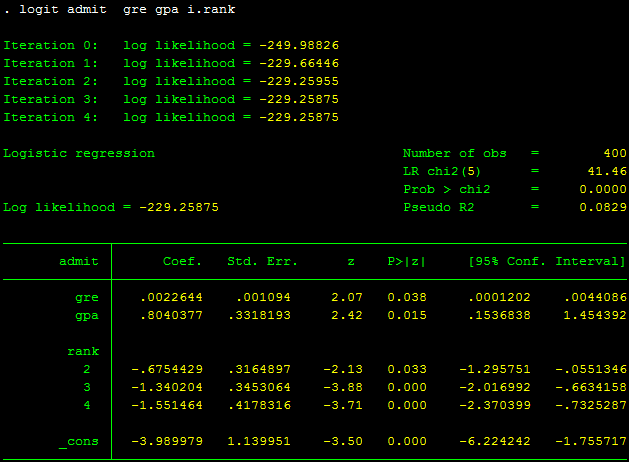Image resolution: width=629 pixels, height=462 pixels.
Task: Click the Logistic regression title text
Action: (79, 153)
